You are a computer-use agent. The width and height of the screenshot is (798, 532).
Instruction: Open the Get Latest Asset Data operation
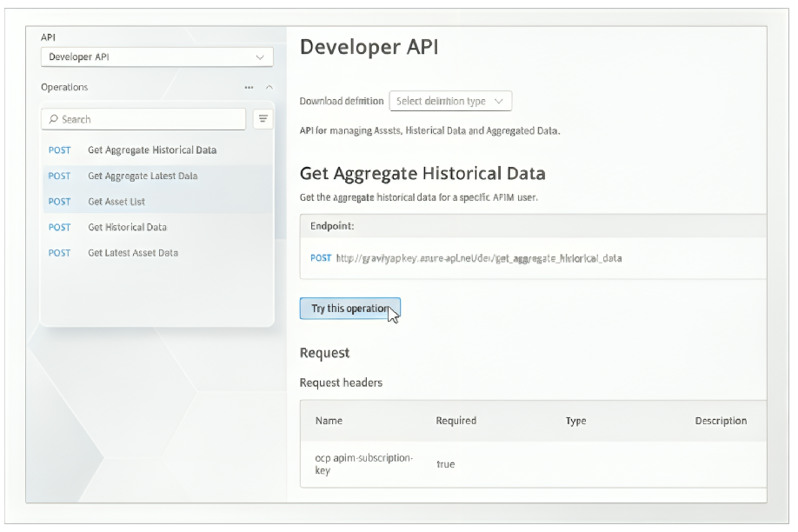(132, 253)
